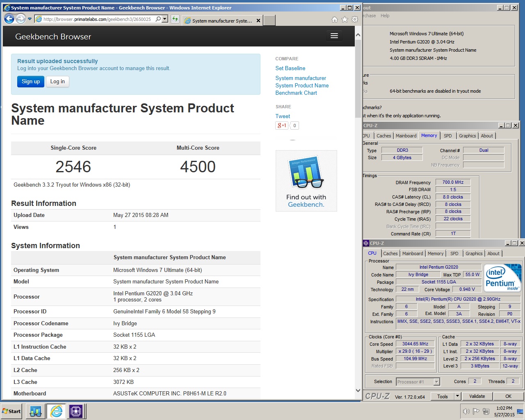Click the Internet Explorer Home icon

coord(335,19)
